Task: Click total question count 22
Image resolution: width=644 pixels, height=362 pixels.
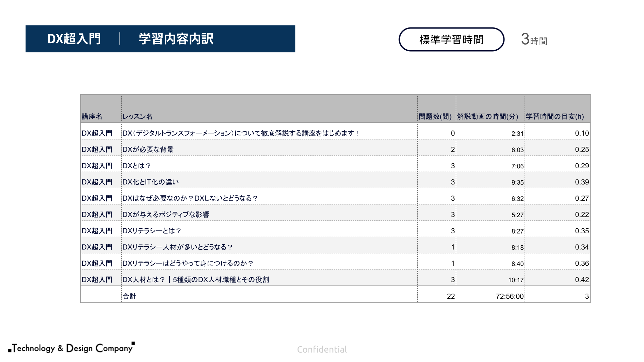Action: tap(451, 296)
